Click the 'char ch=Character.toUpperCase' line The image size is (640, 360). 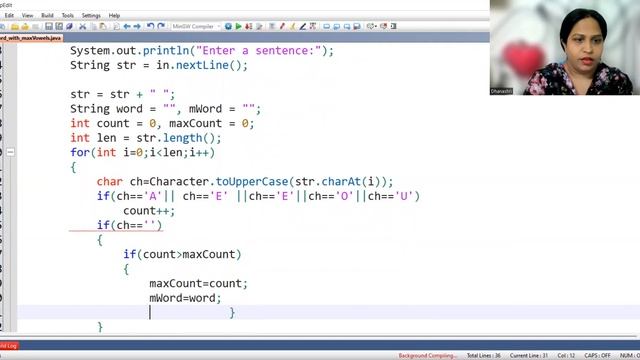click(245, 182)
